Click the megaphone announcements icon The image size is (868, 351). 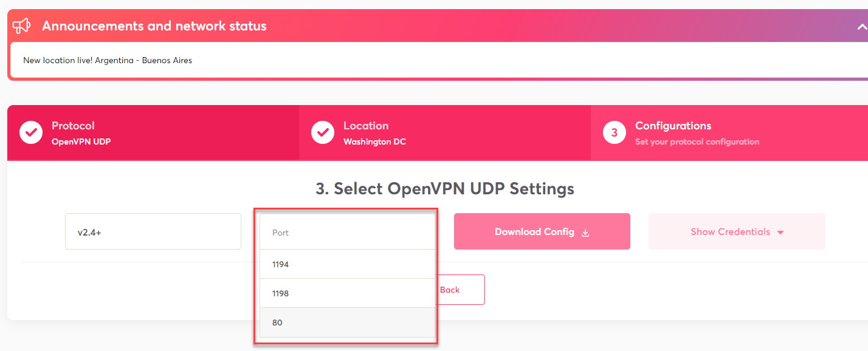pyautogui.click(x=22, y=26)
